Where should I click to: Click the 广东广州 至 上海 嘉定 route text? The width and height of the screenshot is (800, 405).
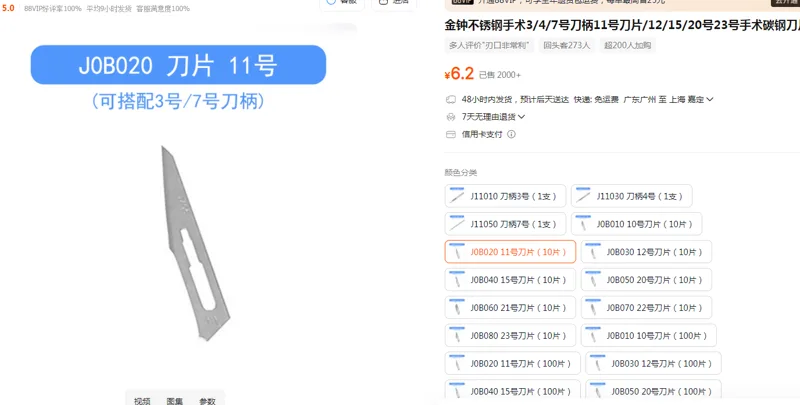click(664, 99)
